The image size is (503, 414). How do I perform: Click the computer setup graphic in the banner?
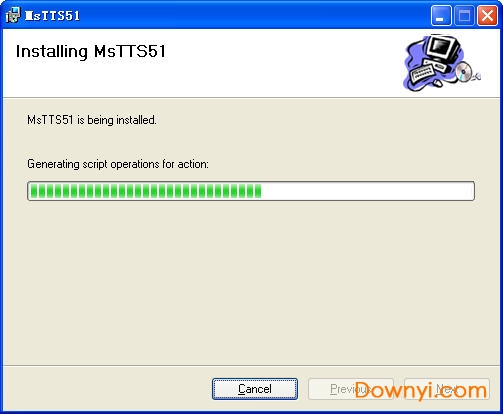442,62
